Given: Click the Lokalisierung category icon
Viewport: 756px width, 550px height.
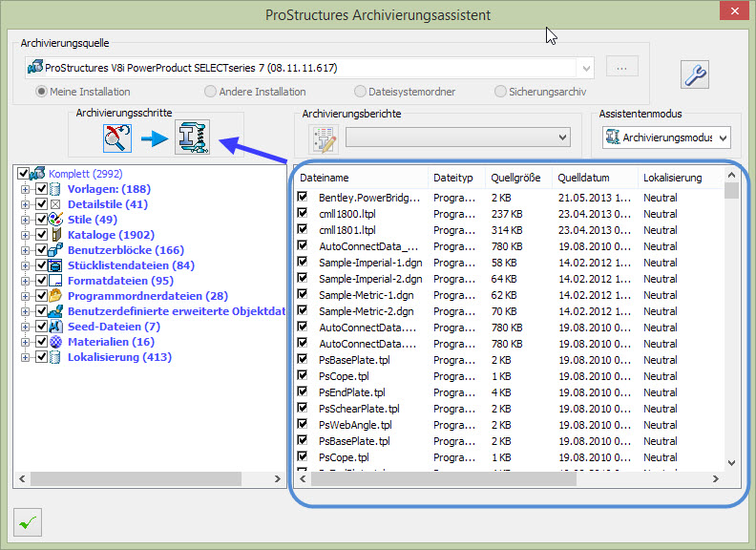Looking at the screenshot, I should pos(55,357).
